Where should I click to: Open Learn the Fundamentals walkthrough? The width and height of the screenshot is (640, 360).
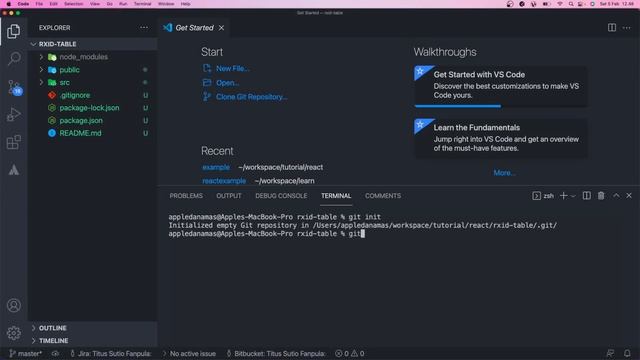501,138
